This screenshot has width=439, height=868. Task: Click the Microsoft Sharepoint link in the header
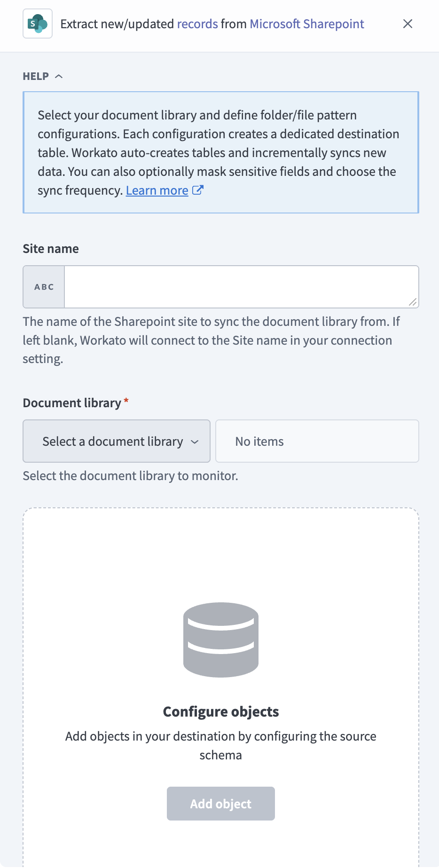[307, 24]
